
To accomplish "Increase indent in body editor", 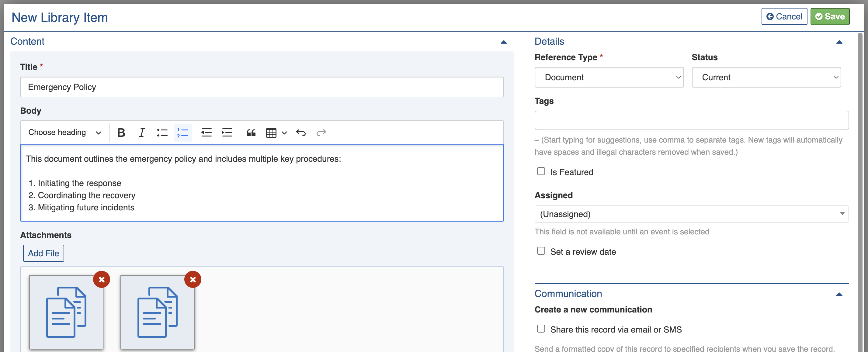I will coord(227,133).
